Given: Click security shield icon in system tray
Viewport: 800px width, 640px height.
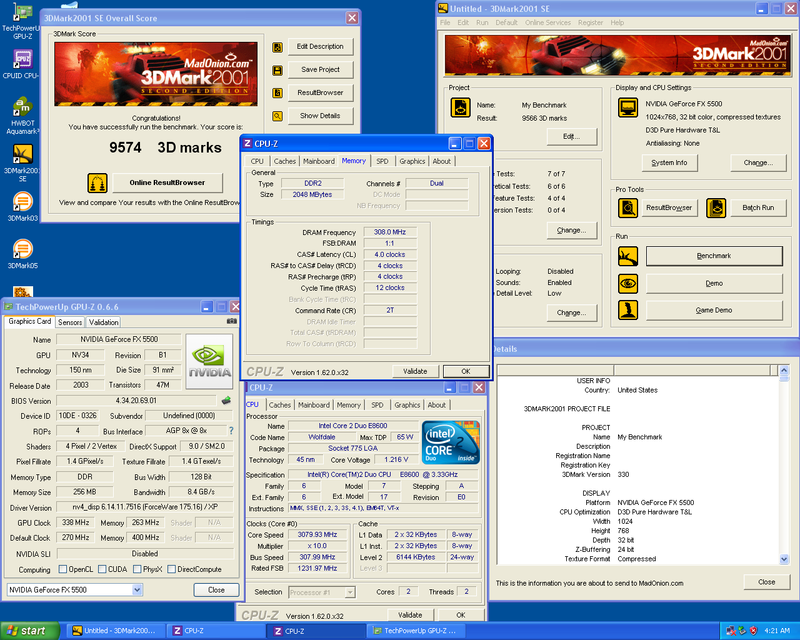Looking at the screenshot, I should (754, 631).
